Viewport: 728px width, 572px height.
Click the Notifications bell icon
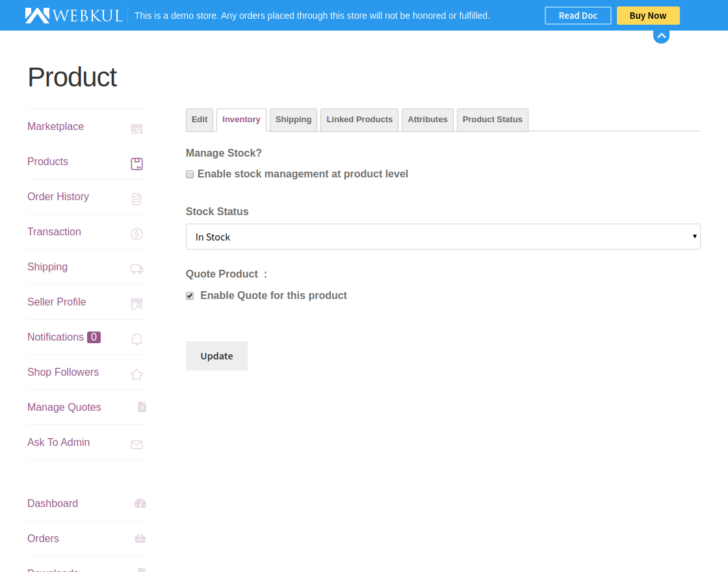(136, 339)
